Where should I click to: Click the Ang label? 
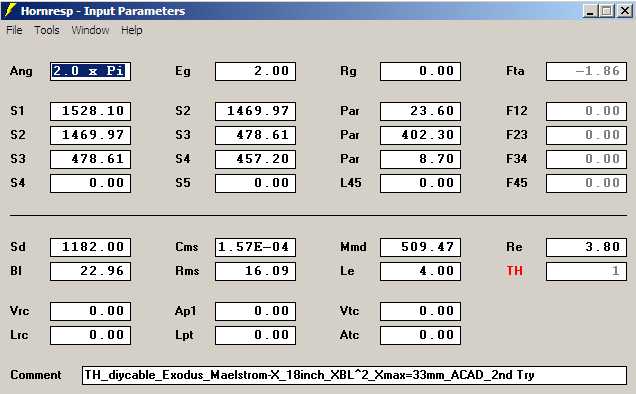tap(21, 71)
